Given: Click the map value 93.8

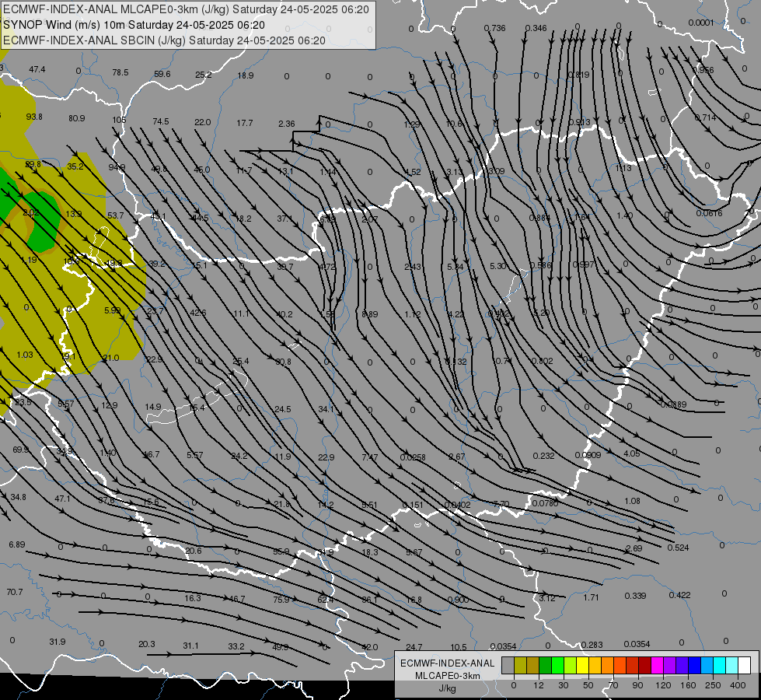Looking at the screenshot, I should (34, 117).
